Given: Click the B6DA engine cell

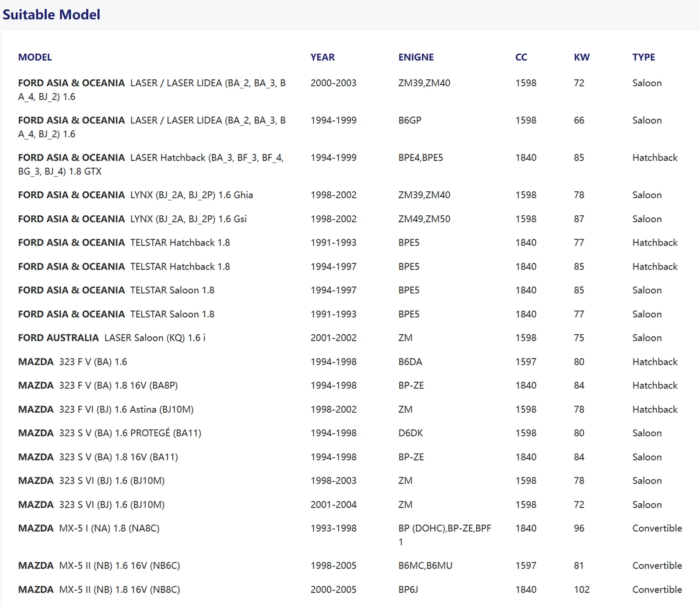Looking at the screenshot, I should point(410,362).
